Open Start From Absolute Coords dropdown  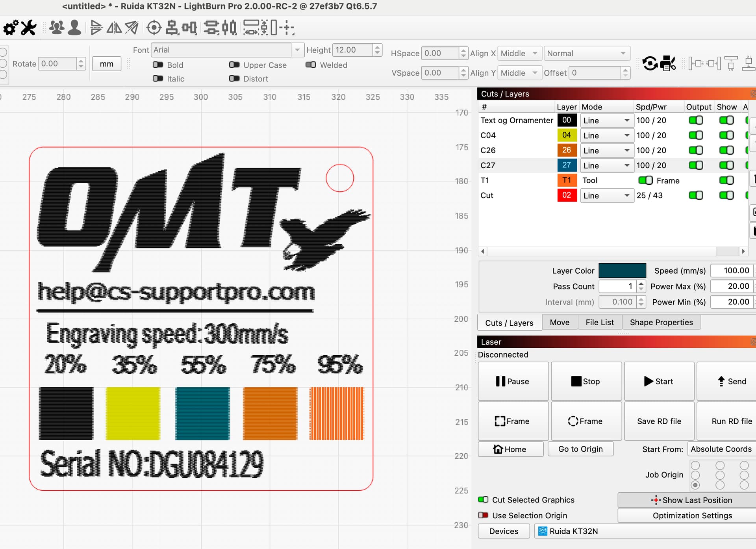[722, 449]
